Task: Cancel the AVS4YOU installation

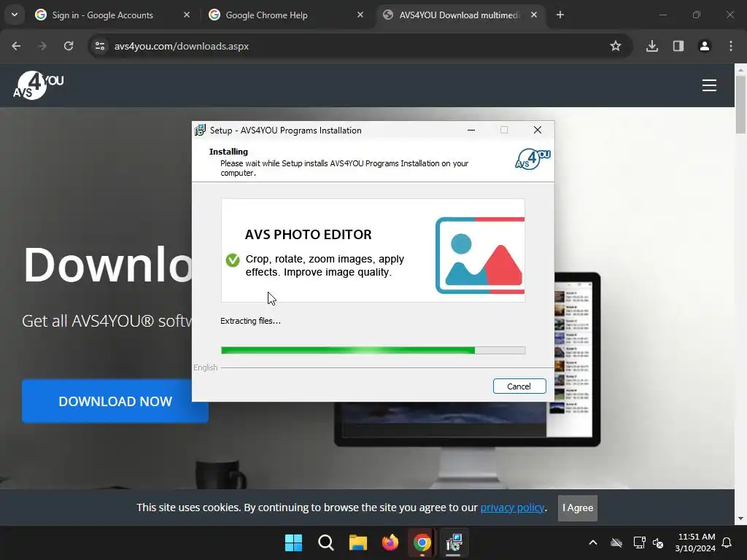Action: pyautogui.click(x=519, y=386)
